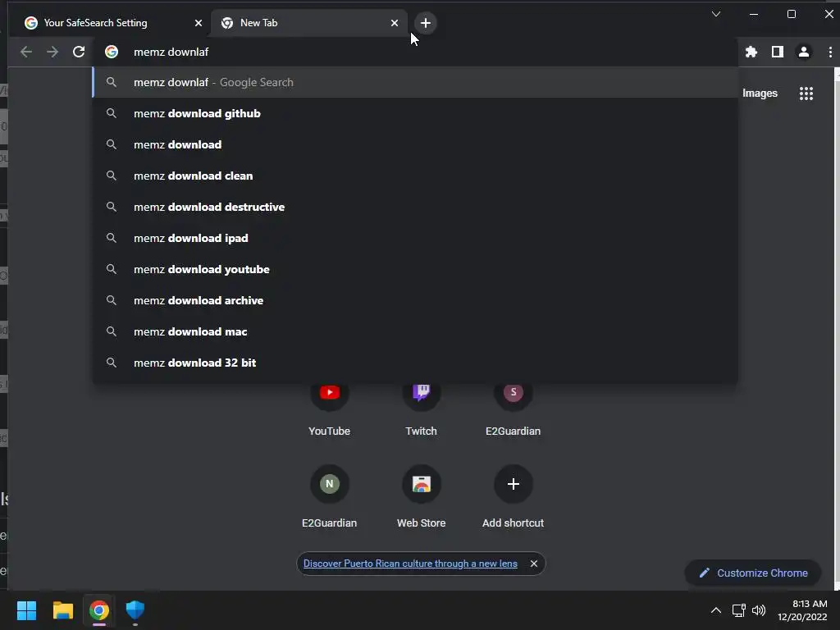840x630 pixels.
Task: Click the Add shortcut plus tile
Action: 513,495
